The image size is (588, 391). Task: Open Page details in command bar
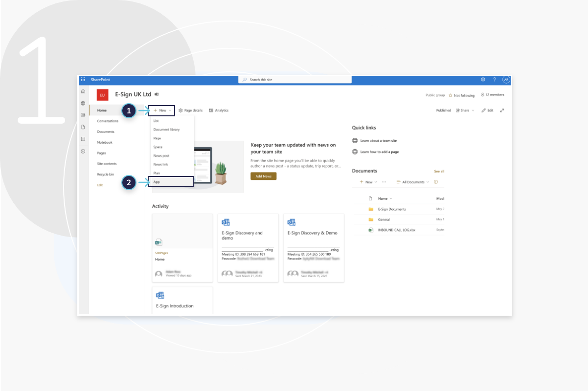190,110
